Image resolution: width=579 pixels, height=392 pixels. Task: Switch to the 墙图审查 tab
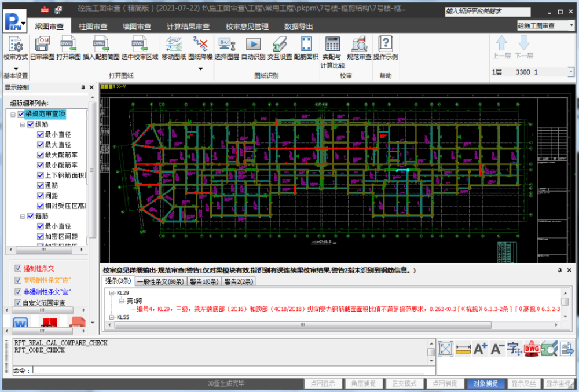(x=137, y=26)
